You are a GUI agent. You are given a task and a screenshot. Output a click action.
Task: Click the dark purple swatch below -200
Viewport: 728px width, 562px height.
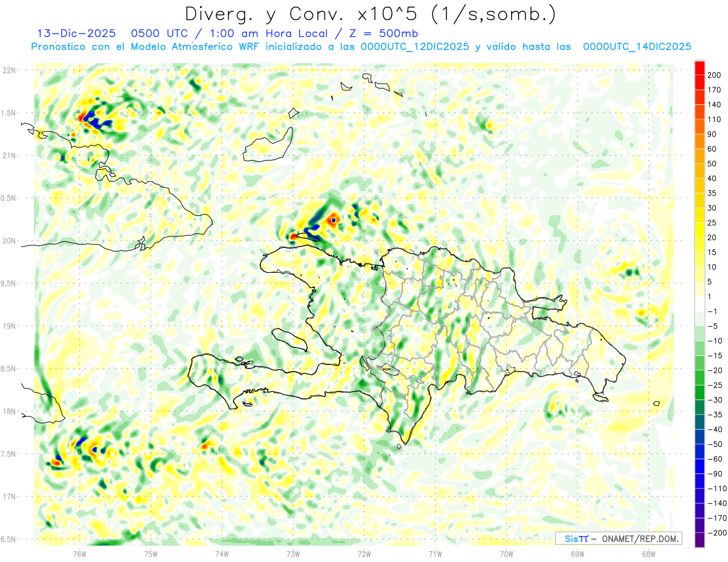coord(699,540)
